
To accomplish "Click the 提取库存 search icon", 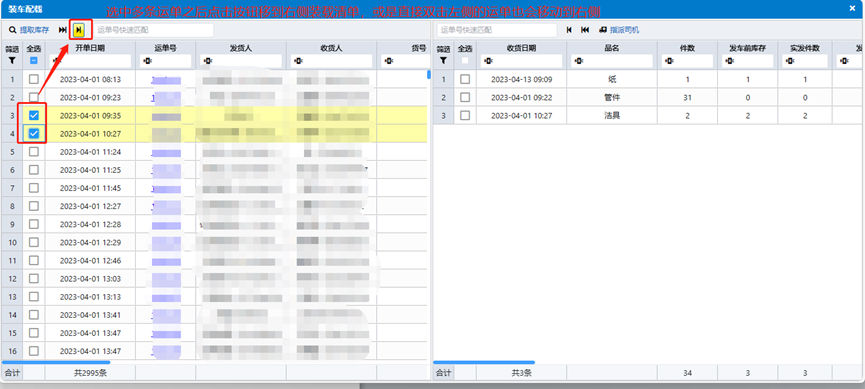I will [x=12, y=30].
